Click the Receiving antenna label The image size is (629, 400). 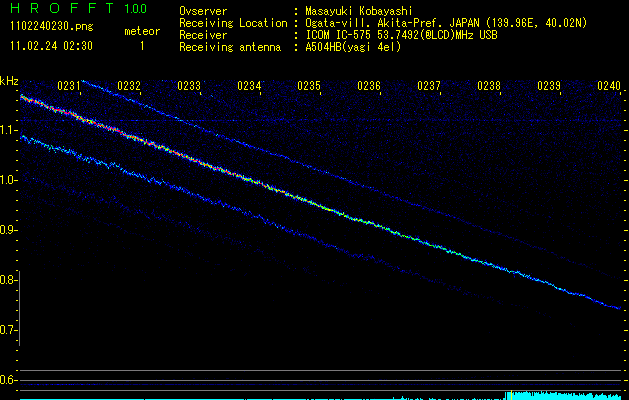pyautogui.click(x=230, y=47)
